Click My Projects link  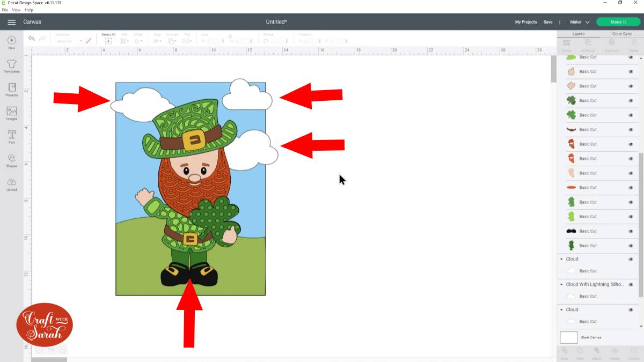pyautogui.click(x=526, y=22)
